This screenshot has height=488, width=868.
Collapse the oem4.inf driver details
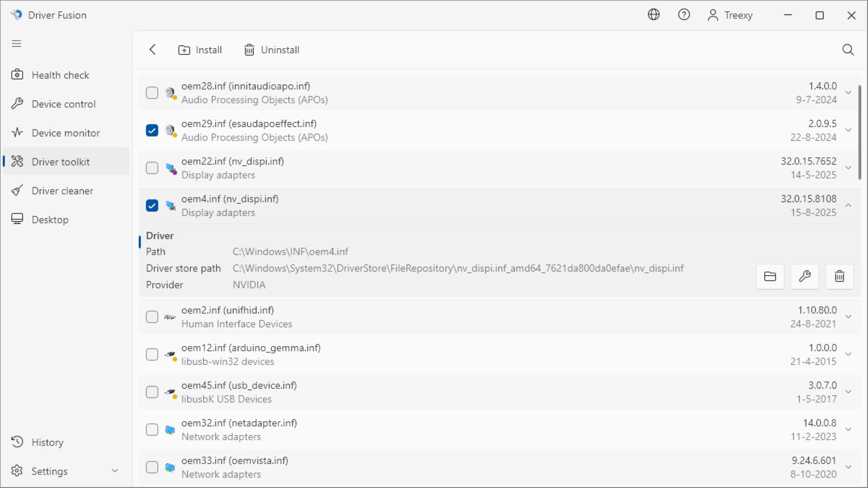[848, 205]
